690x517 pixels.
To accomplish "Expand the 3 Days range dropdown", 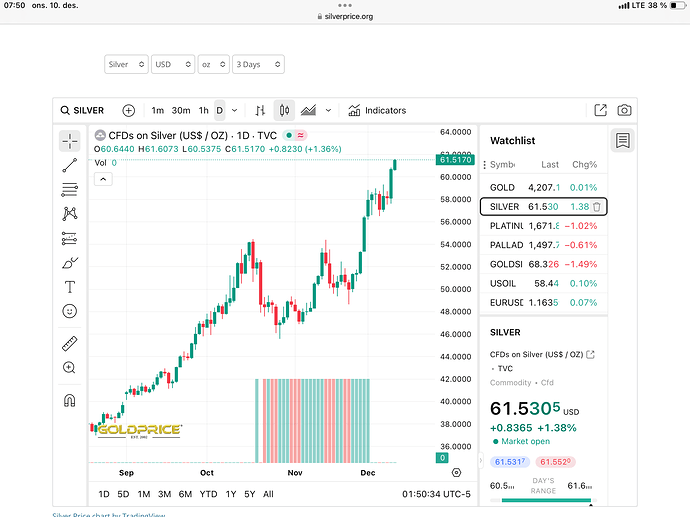I will click(x=258, y=64).
